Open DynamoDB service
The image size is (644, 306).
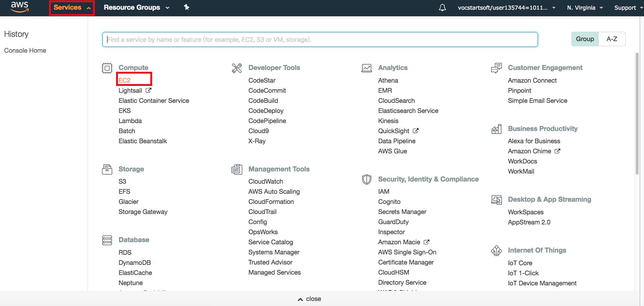pos(135,263)
